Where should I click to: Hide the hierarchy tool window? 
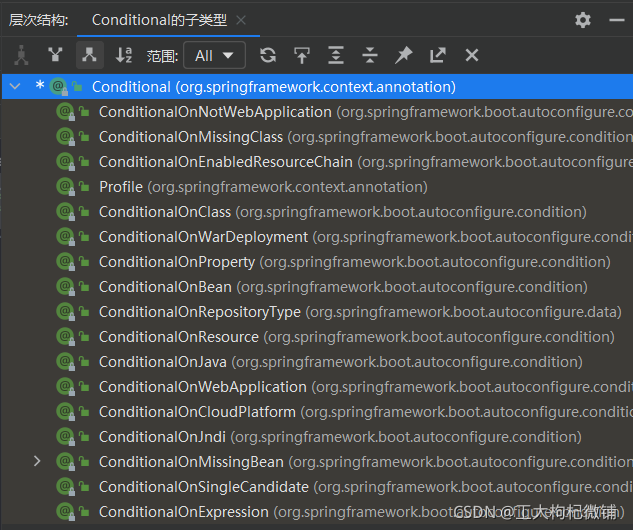coord(617,20)
